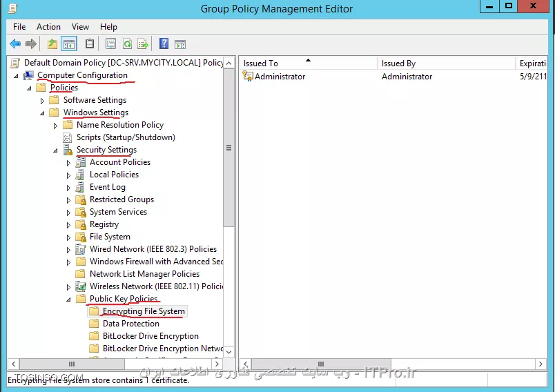Image resolution: width=555 pixels, height=392 pixels.
Task: Collapse the Windows Settings node
Action: tap(43, 113)
